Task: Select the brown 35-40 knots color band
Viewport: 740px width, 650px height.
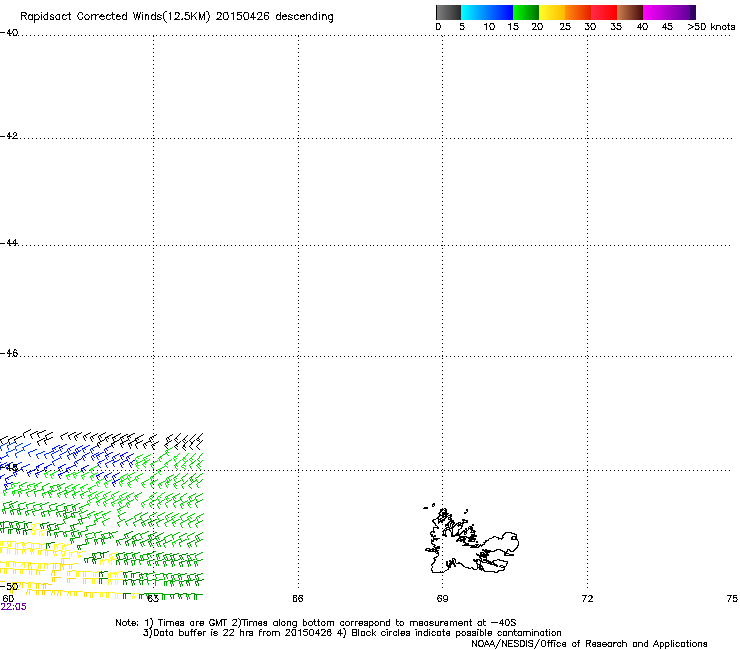Action: (x=630, y=12)
